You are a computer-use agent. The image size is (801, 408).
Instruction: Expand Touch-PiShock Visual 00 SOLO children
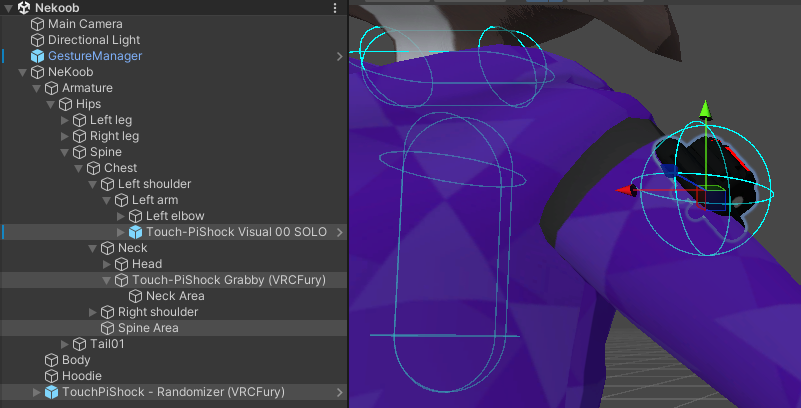121,232
